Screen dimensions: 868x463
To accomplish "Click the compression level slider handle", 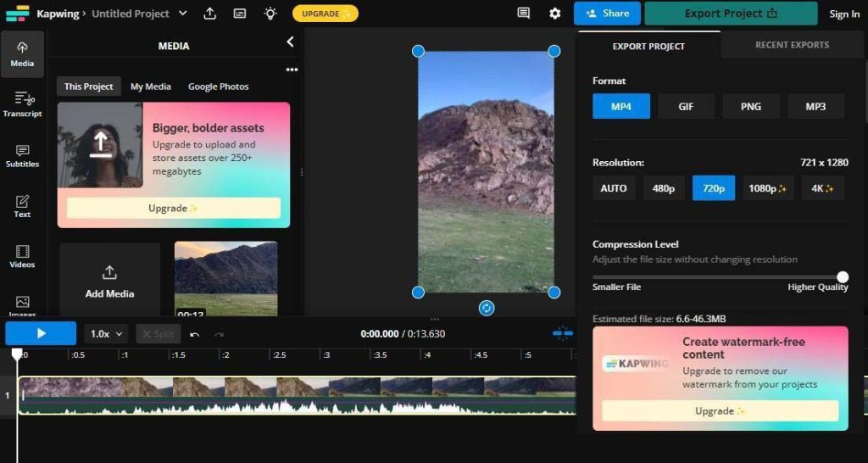I will pos(843,277).
